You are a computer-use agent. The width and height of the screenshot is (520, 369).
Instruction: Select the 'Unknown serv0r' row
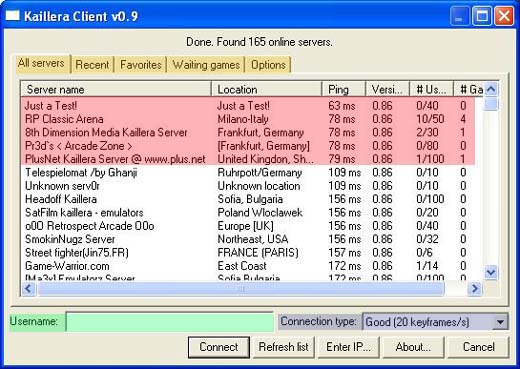click(248, 186)
